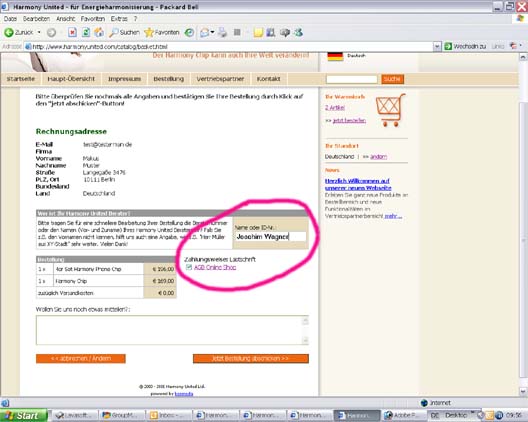Open the browser home page icon
Image resolution: width=528 pixels, height=422 pixels.
pos(99,32)
